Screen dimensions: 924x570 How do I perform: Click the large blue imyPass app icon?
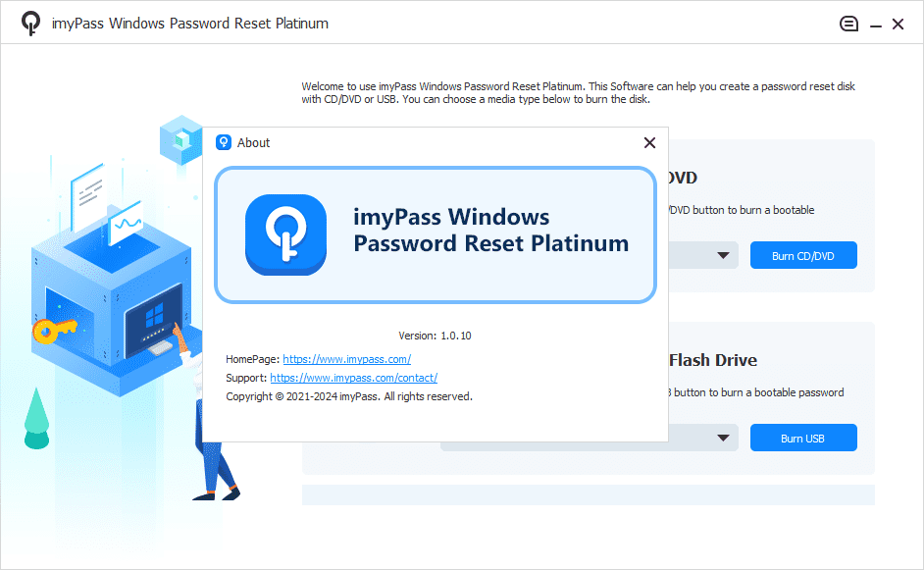point(285,234)
